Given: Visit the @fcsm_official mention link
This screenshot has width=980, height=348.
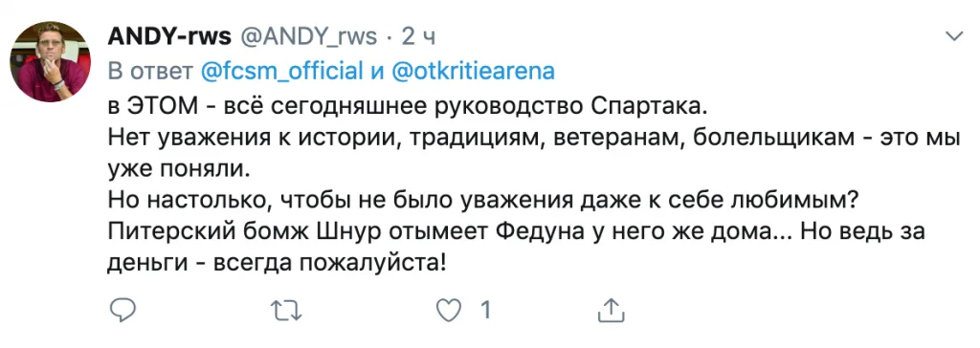Looking at the screenshot, I should pyautogui.click(x=282, y=71).
